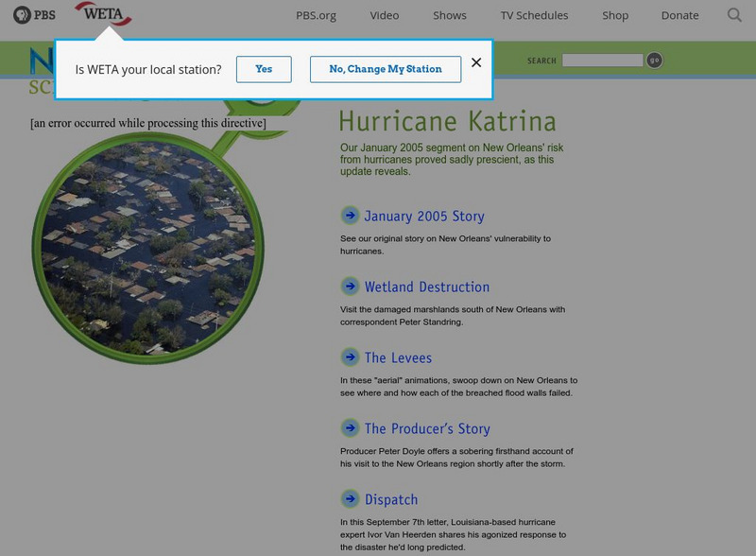Confirm WETA with the Yes button

point(264,69)
